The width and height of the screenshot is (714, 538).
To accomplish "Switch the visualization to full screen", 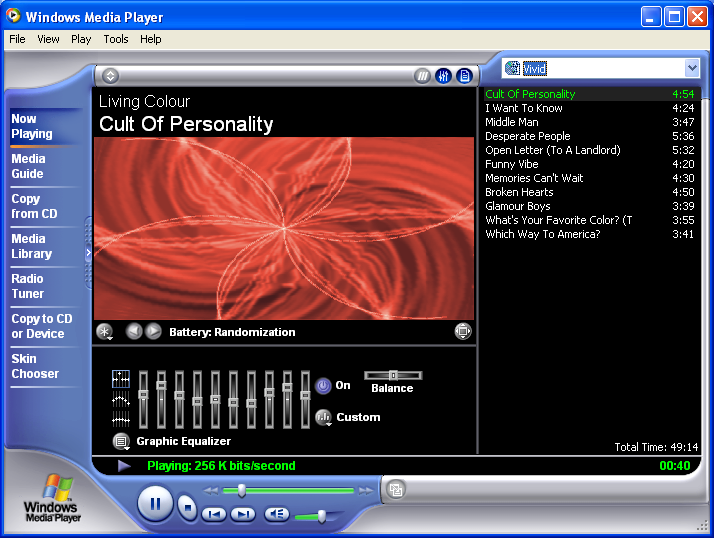I will 463,331.
